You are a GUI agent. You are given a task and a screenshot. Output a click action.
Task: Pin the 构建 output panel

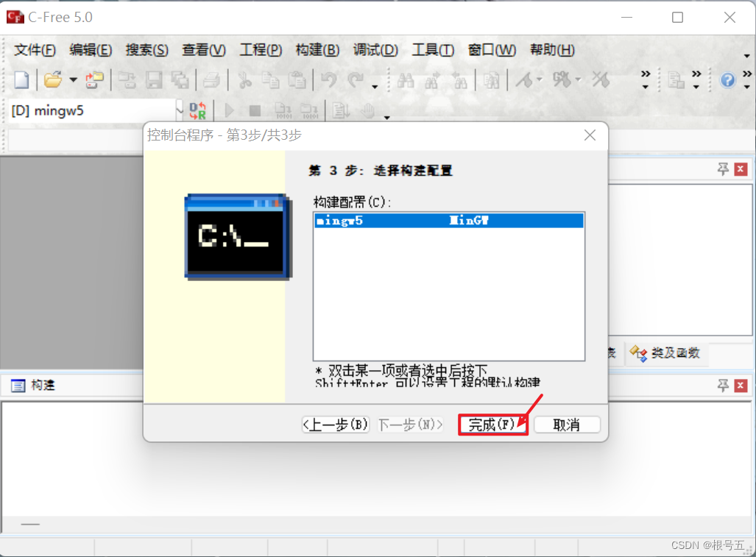(x=723, y=386)
